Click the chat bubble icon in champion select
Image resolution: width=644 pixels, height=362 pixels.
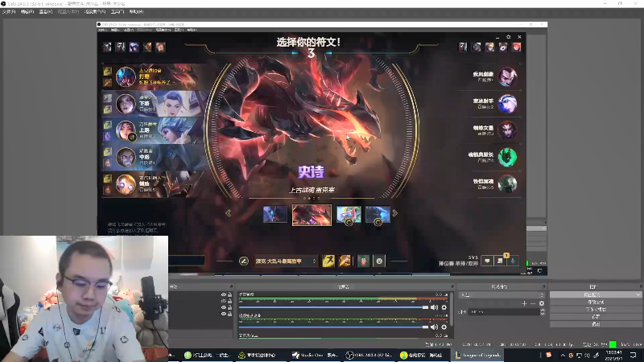487,261
